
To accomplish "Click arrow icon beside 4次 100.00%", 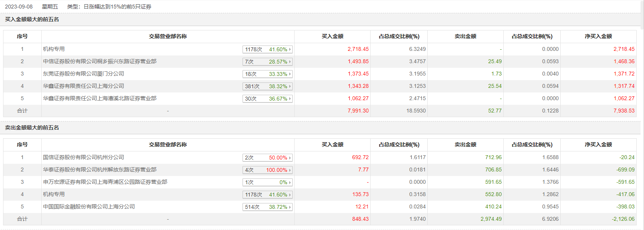I will 290,170.
